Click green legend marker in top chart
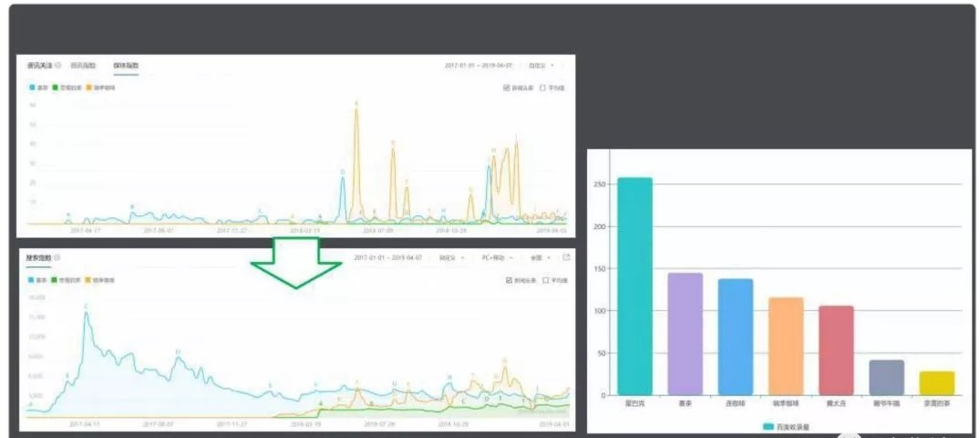980x438 pixels. coord(57,89)
